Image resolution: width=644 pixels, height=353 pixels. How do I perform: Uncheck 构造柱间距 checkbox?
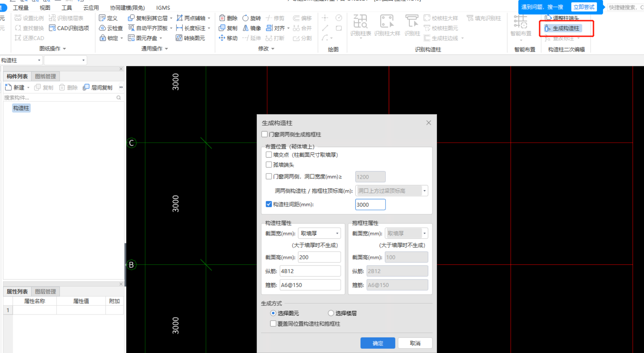point(269,204)
